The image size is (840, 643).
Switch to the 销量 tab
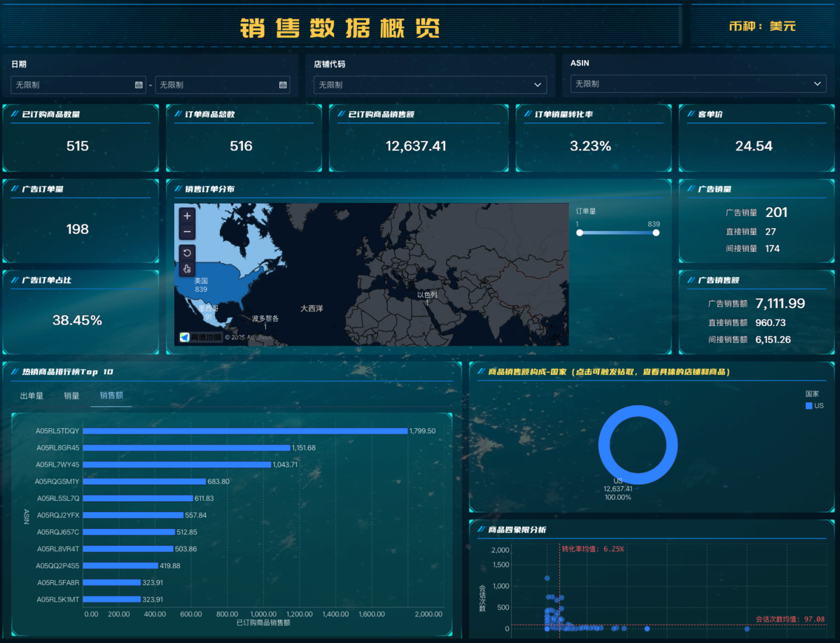point(71,396)
